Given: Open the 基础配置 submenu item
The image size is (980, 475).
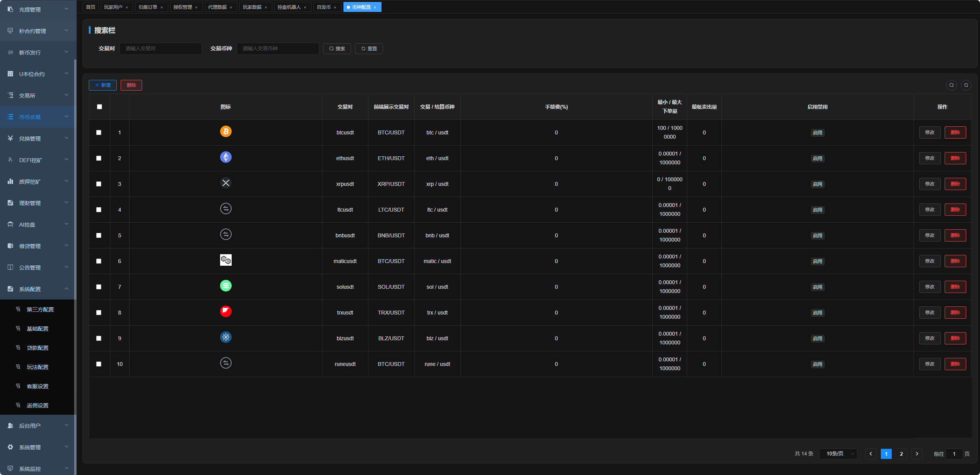Looking at the screenshot, I should (x=37, y=329).
